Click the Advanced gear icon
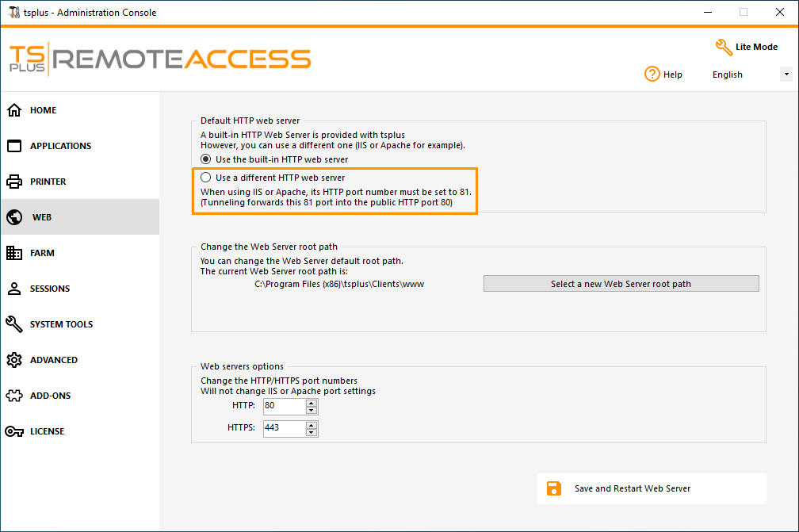 [x=14, y=360]
